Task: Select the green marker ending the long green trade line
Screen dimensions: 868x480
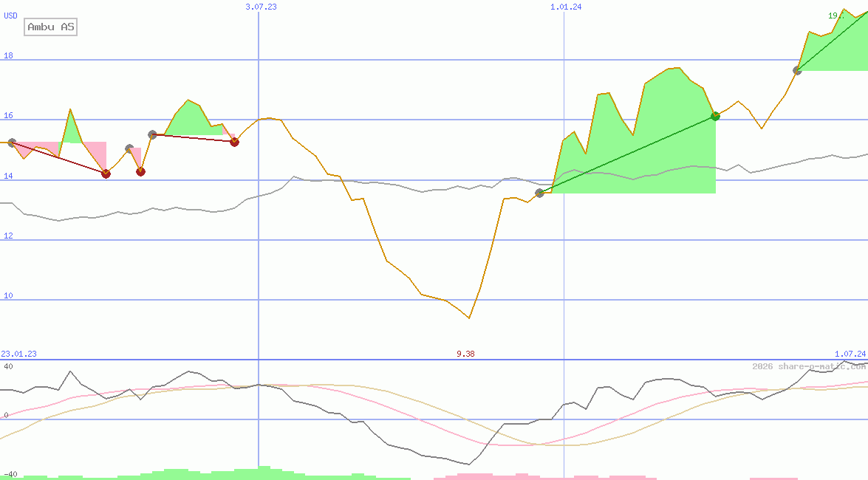Action: coord(715,116)
